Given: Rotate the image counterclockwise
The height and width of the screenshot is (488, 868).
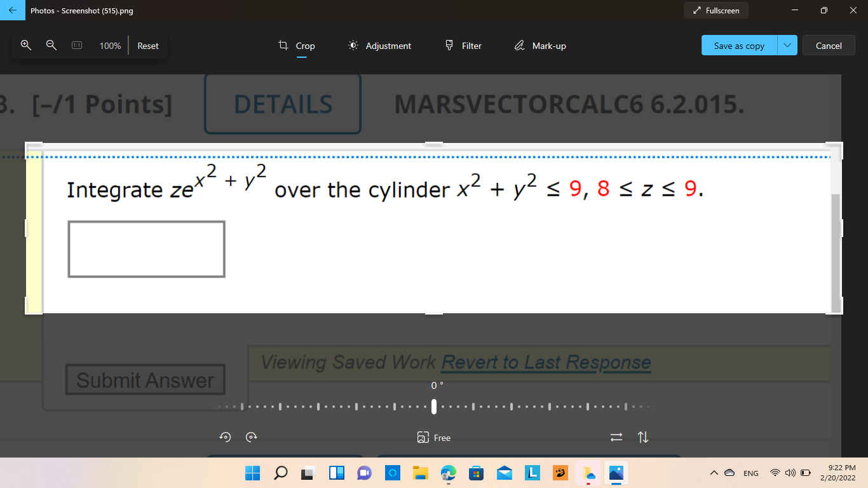Looking at the screenshot, I should pyautogui.click(x=224, y=437).
